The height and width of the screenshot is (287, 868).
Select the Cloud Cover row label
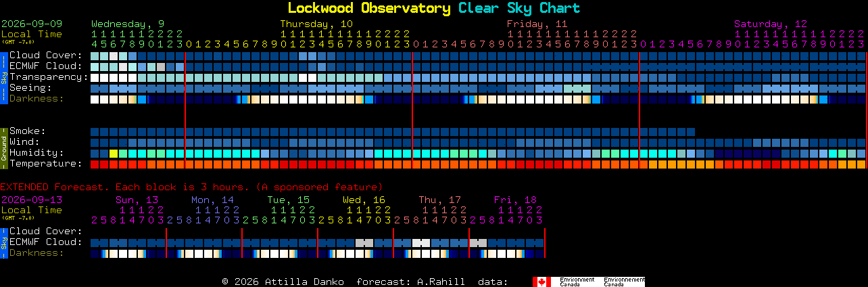45,56
